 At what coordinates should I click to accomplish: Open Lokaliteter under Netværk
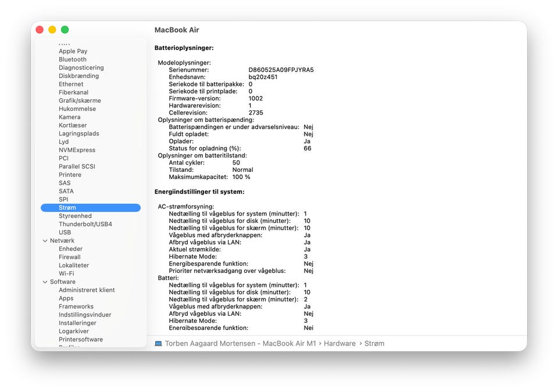point(74,265)
